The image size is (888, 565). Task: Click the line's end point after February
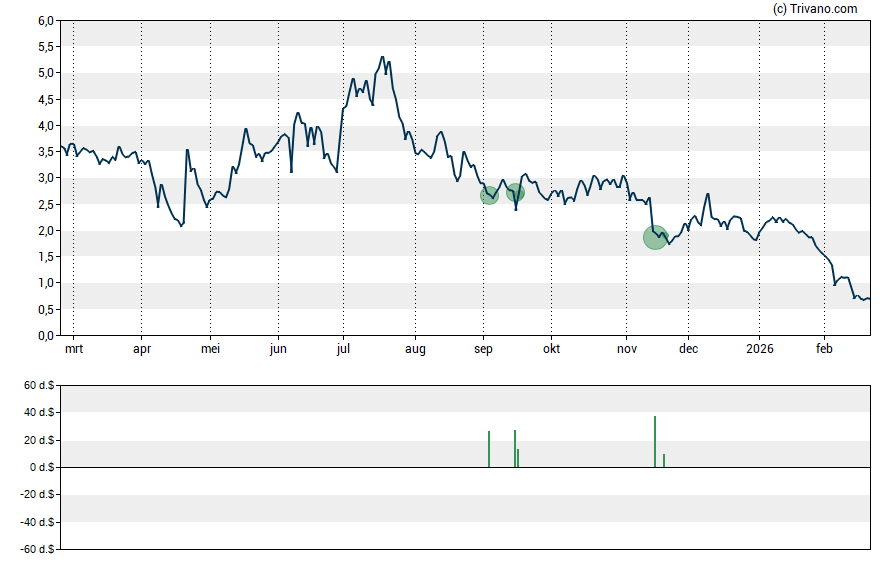pos(869,298)
